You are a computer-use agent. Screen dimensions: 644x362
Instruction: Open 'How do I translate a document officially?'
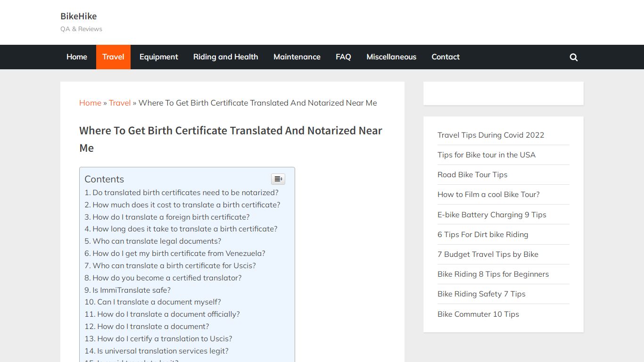[162, 314]
